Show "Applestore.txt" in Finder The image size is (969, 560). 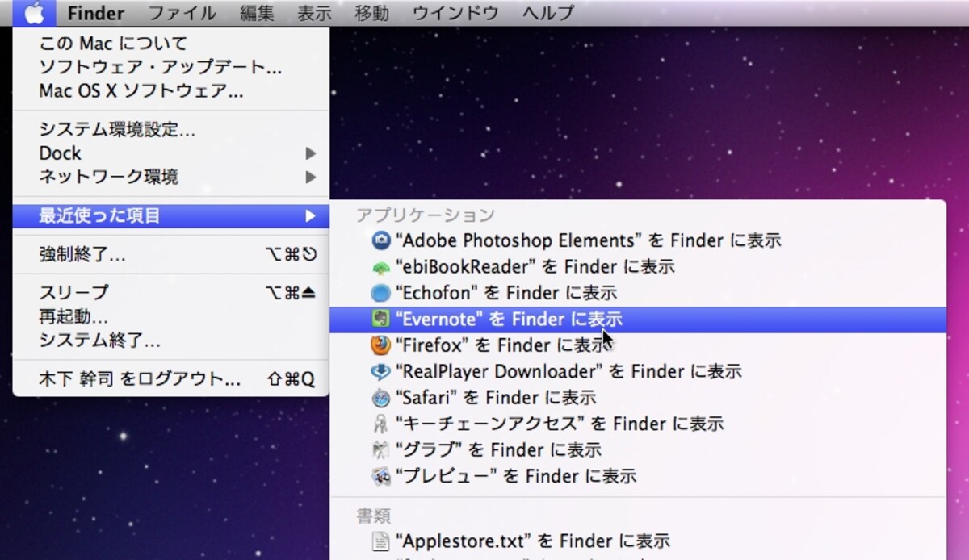[x=638, y=541]
